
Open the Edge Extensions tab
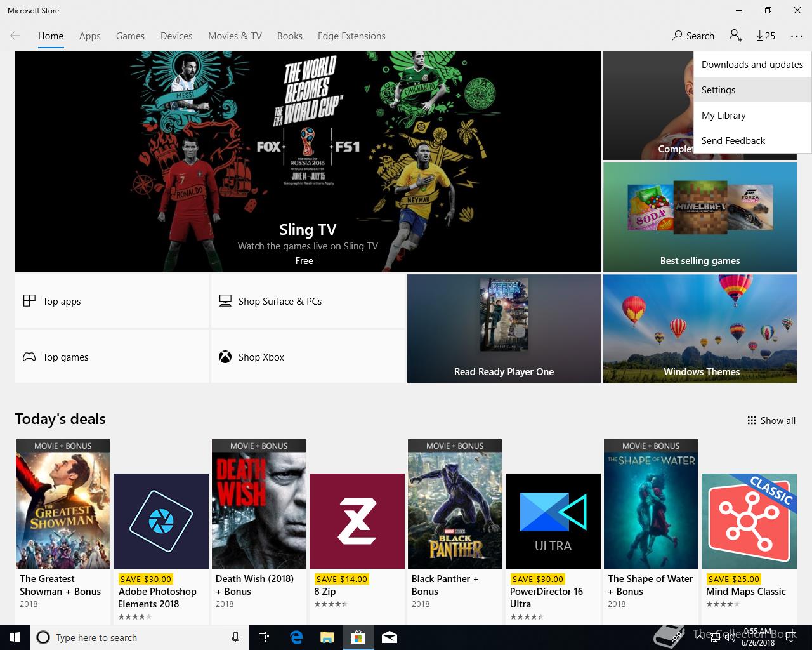[x=351, y=36]
